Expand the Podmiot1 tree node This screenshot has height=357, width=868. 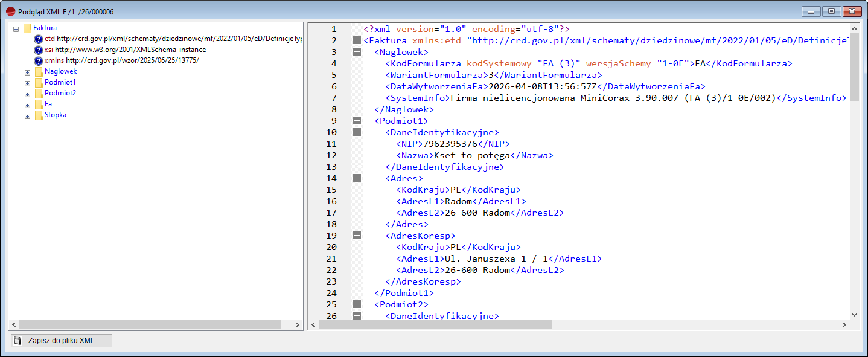point(27,83)
